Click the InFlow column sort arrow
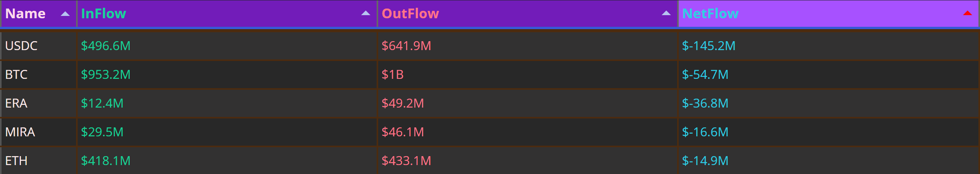Image resolution: width=980 pixels, height=174 pixels. (x=366, y=14)
